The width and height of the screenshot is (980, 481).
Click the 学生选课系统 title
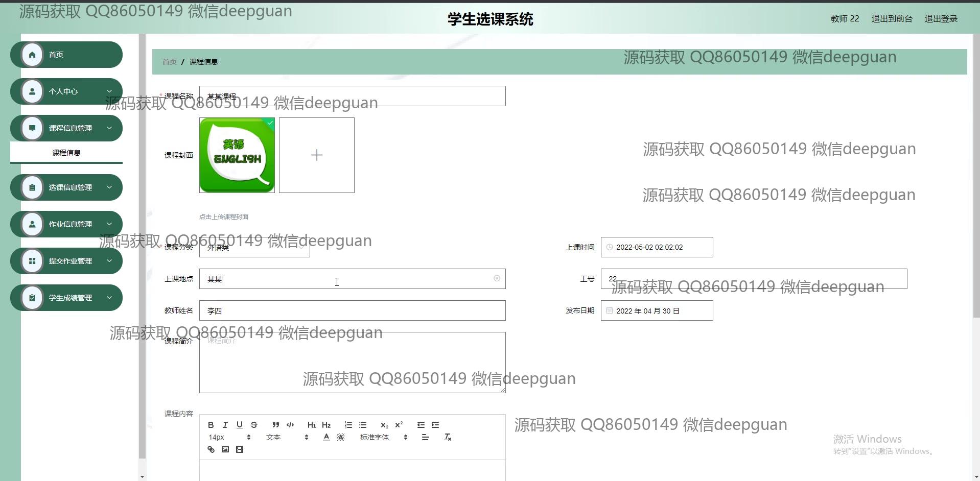click(x=491, y=19)
